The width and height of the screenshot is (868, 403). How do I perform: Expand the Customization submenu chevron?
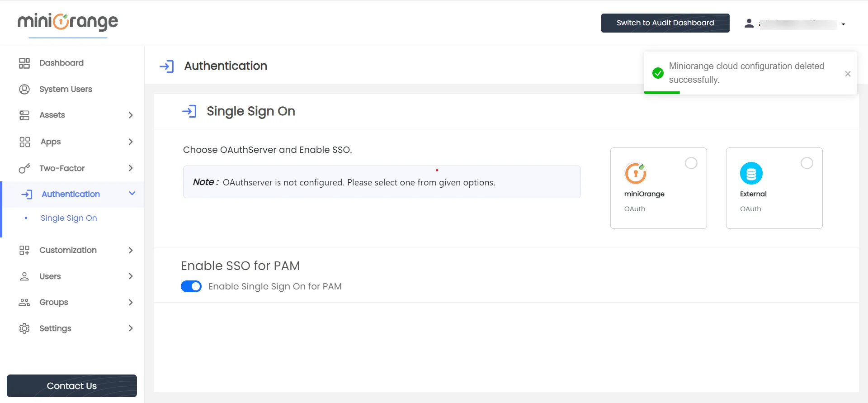[x=131, y=250]
